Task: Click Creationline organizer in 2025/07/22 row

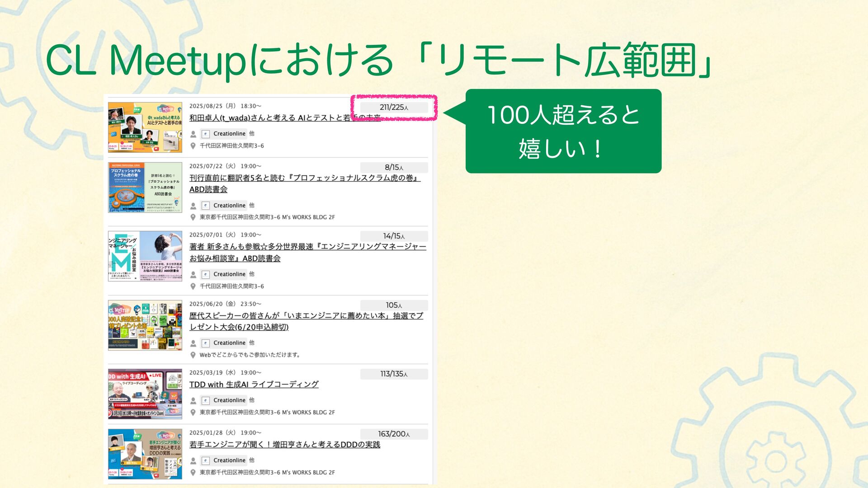Action: 224,206
